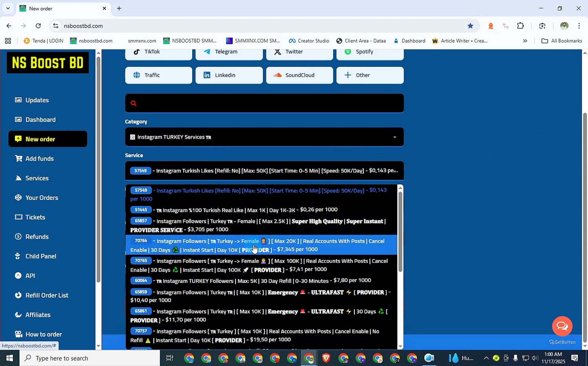This screenshot has height=366, width=588.
Task: Select service 60064 TURKEY Followers
Action: (261, 281)
